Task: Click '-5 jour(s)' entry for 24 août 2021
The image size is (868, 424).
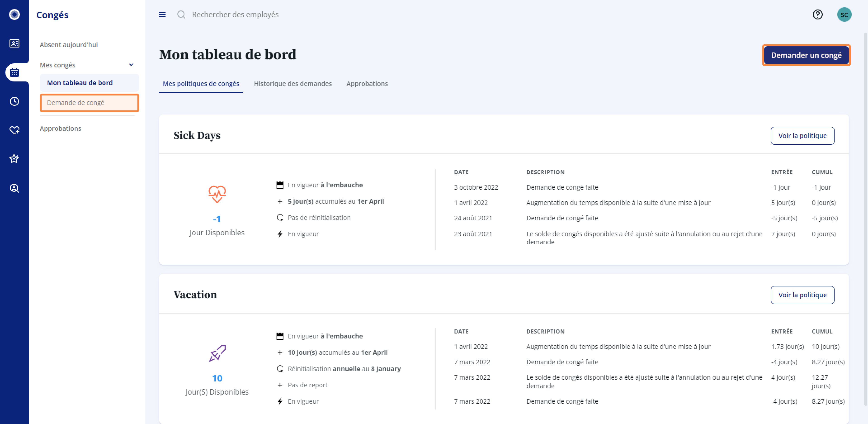Action: pyautogui.click(x=784, y=218)
